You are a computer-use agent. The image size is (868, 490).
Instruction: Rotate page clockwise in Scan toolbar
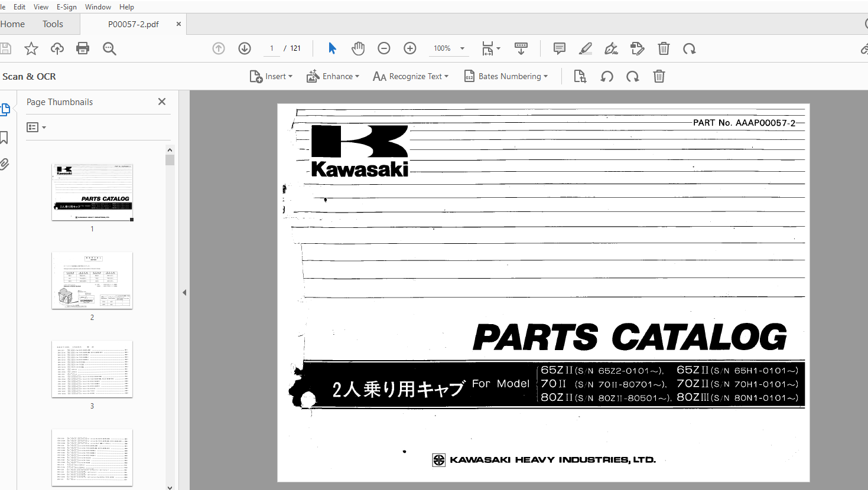[633, 76]
